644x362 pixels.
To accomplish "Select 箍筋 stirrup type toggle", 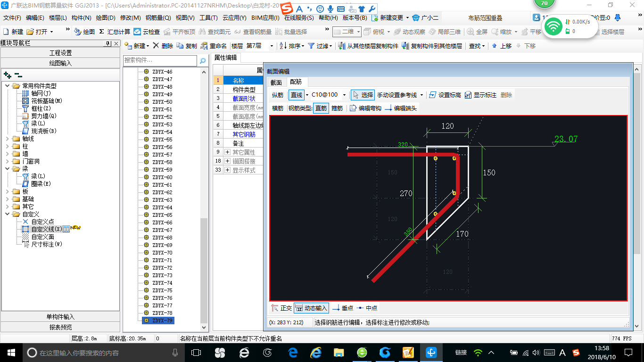I will [x=337, y=108].
